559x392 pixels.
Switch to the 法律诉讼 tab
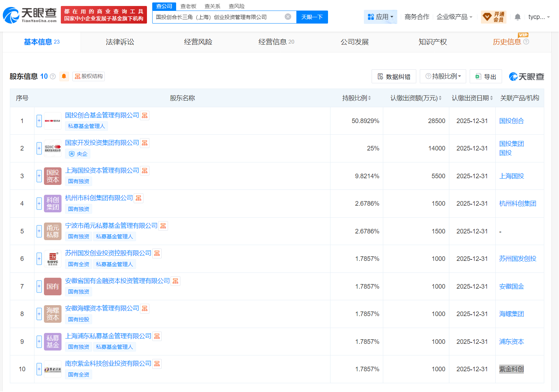tap(120, 42)
